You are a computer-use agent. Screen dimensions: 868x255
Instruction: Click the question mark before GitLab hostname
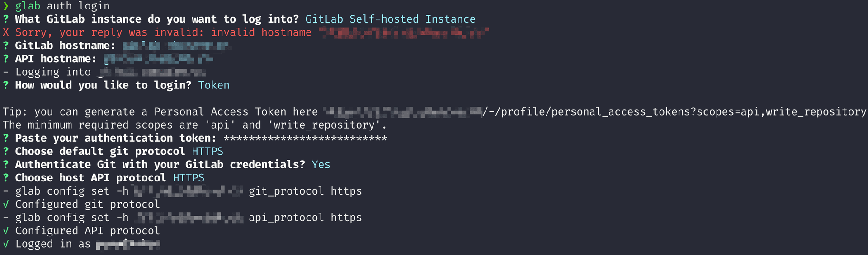click(x=6, y=46)
